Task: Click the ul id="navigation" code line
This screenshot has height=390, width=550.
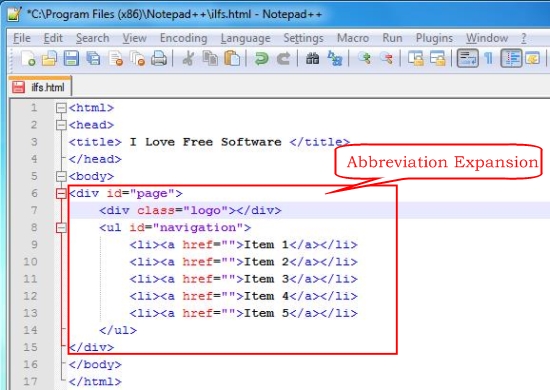Action: pos(175,228)
